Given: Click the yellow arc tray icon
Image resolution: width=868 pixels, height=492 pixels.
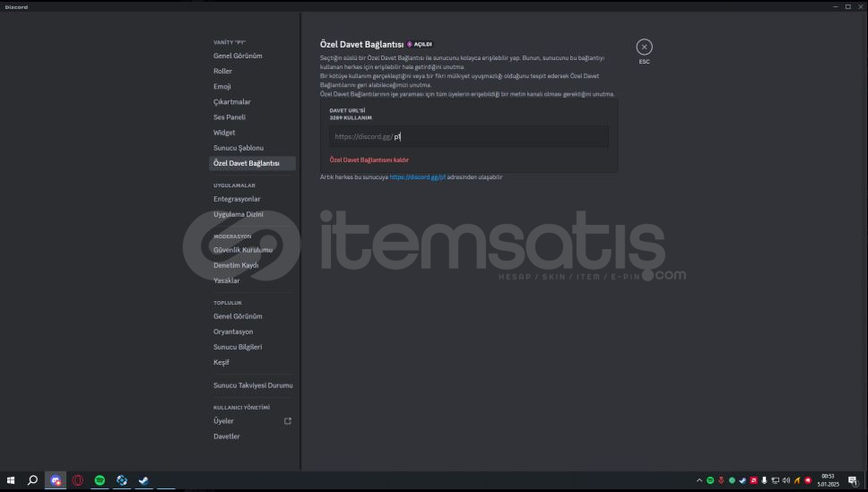Looking at the screenshot, I should click(796, 480).
